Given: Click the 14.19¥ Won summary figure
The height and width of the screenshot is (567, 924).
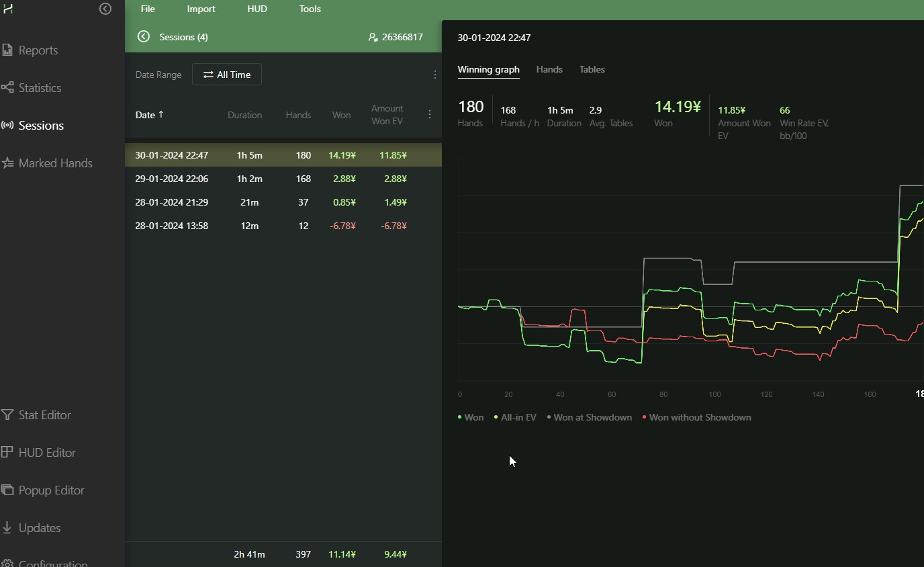Looking at the screenshot, I should 678,107.
